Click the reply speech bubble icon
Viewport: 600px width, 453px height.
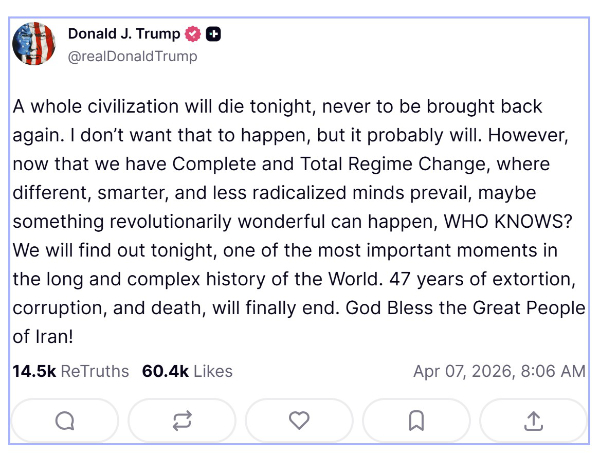(65, 421)
